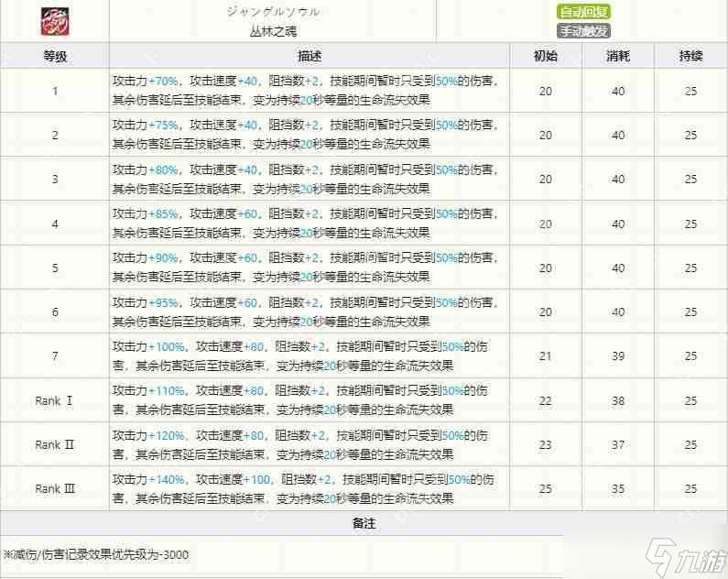Click the red skill icon for 丛林之魂
The width and height of the screenshot is (728, 579).
[55, 21]
